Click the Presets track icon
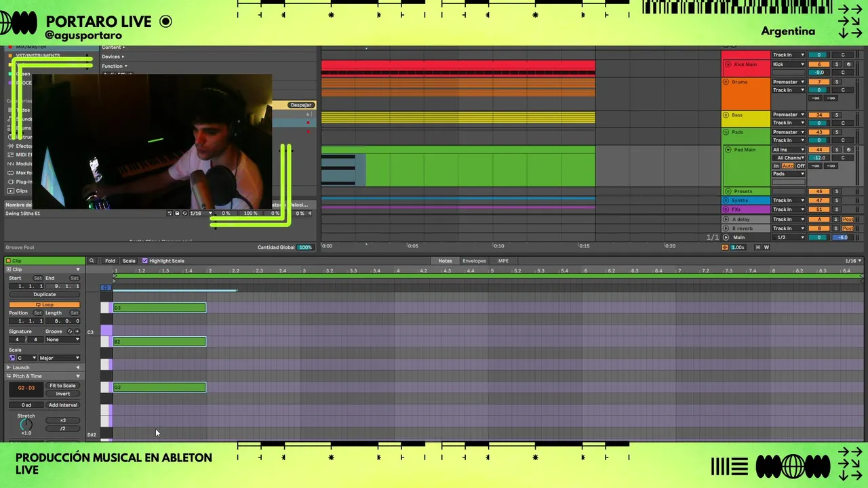Viewport: 868px width, 488px height. click(728, 191)
